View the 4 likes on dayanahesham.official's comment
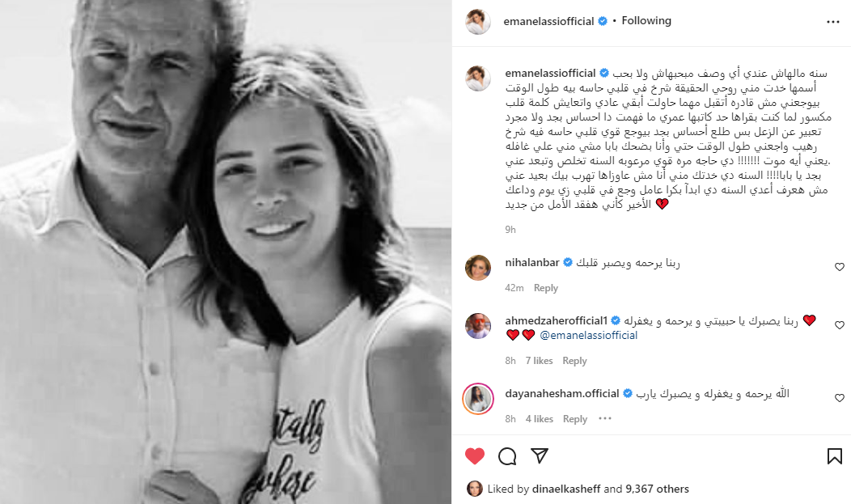 point(539,419)
